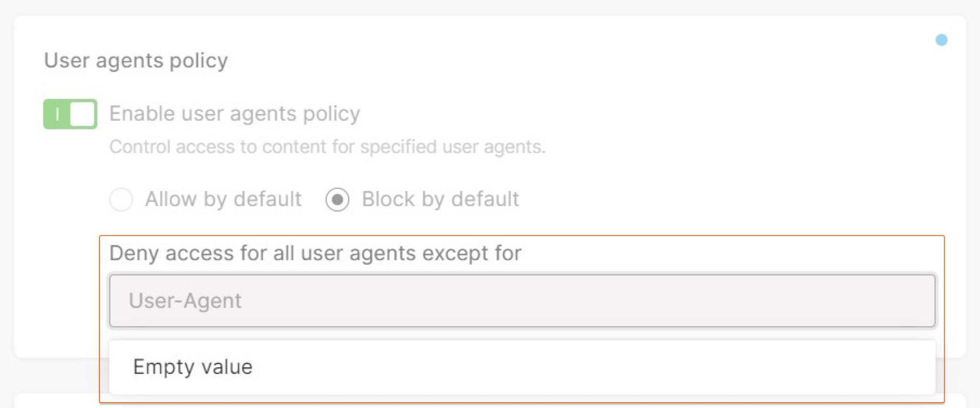Image resolution: width=980 pixels, height=408 pixels.
Task: Click the User agents policy heading
Action: (x=136, y=61)
